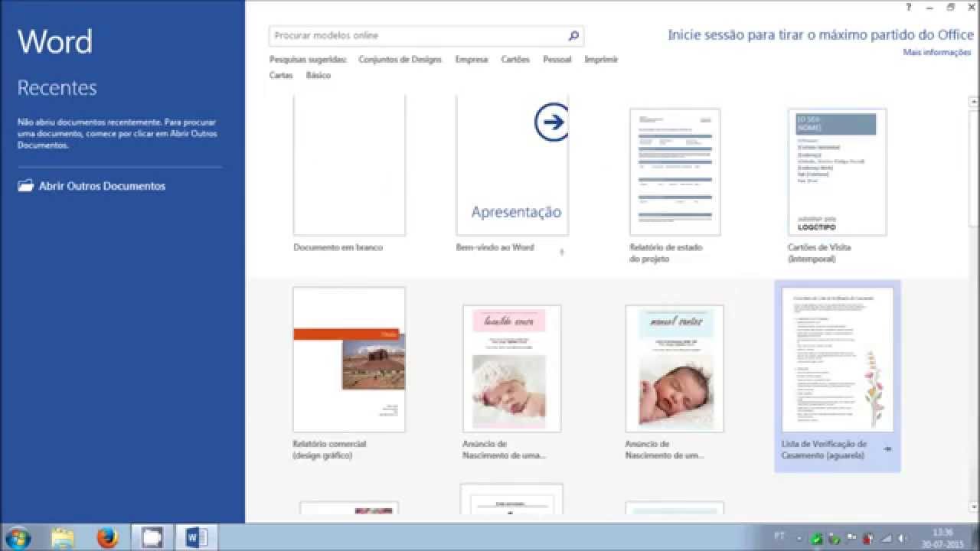980x551 pixels.
Task: Click the red tray icon
Action: click(867, 538)
